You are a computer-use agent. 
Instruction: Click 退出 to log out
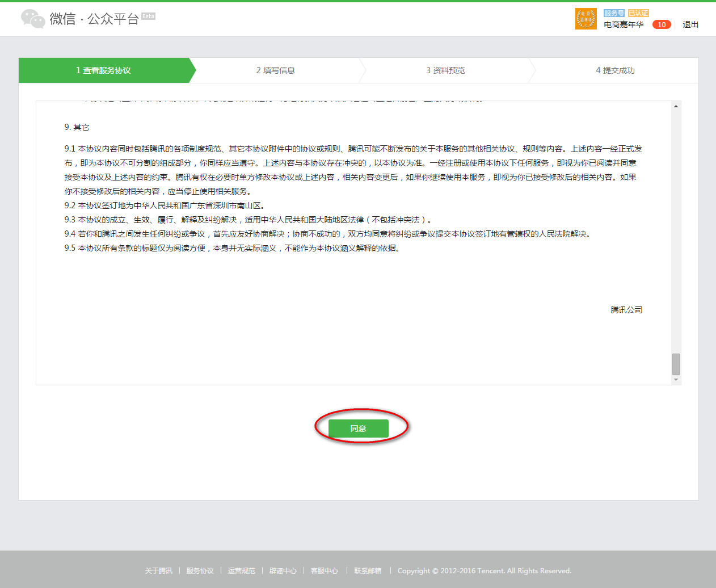(x=690, y=24)
